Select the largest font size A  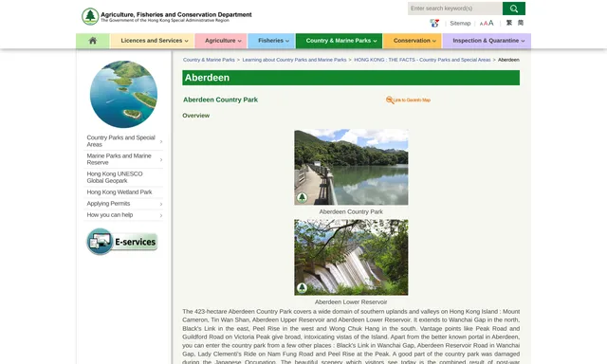[491, 23]
